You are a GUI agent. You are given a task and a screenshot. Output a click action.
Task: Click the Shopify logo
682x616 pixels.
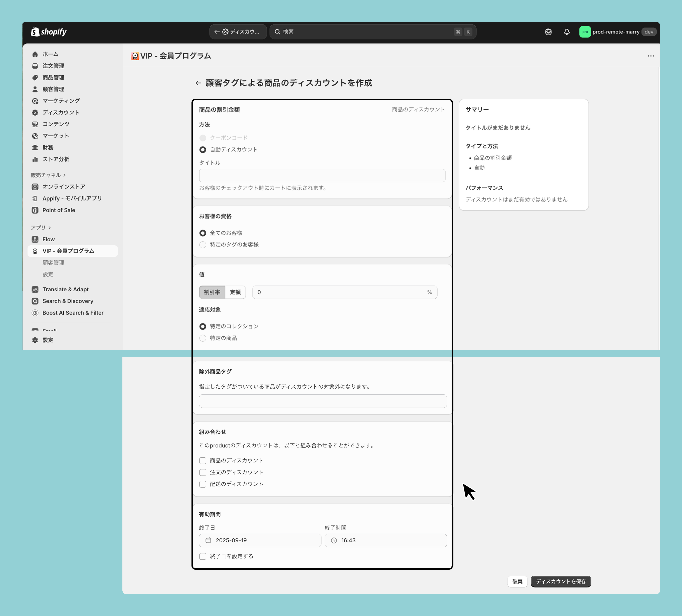tap(49, 32)
